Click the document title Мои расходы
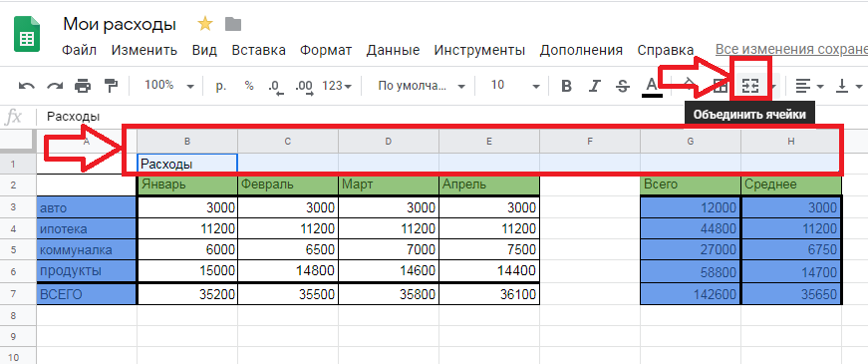 [120, 24]
